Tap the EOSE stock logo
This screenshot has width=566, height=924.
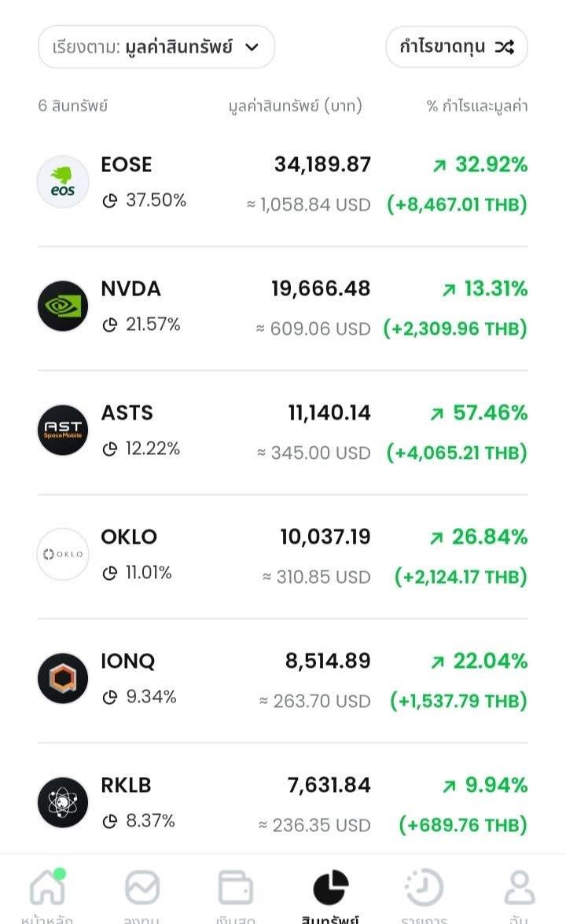(x=63, y=182)
